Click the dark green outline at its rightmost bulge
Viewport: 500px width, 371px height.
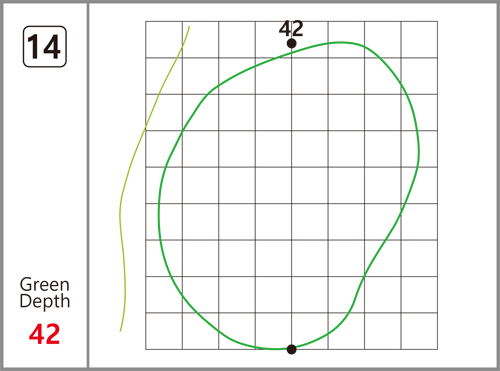[419, 152]
